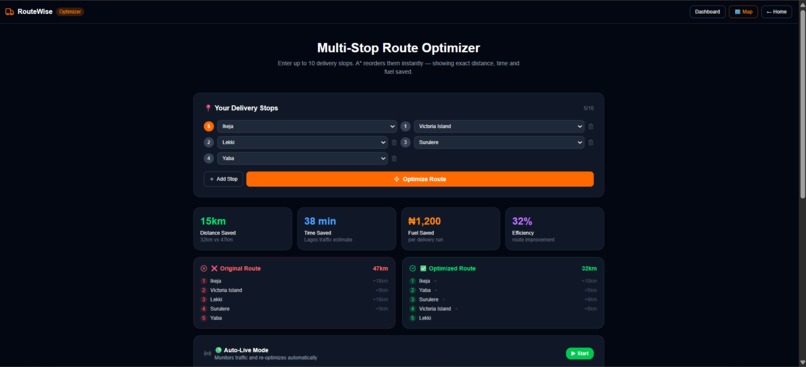Screen dimensions: 806x367
Task: Open the Yaba stop dropdown
Action: pyautogui.click(x=302, y=158)
